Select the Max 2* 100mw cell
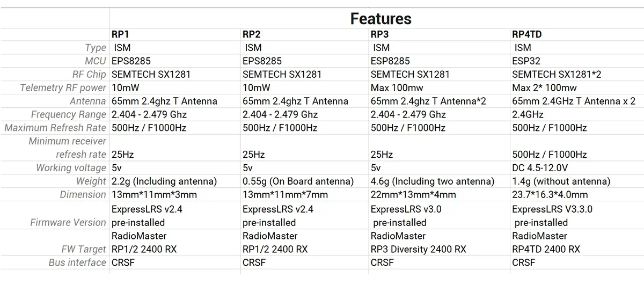Viewport: 644px width, 285px height. click(545, 88)
